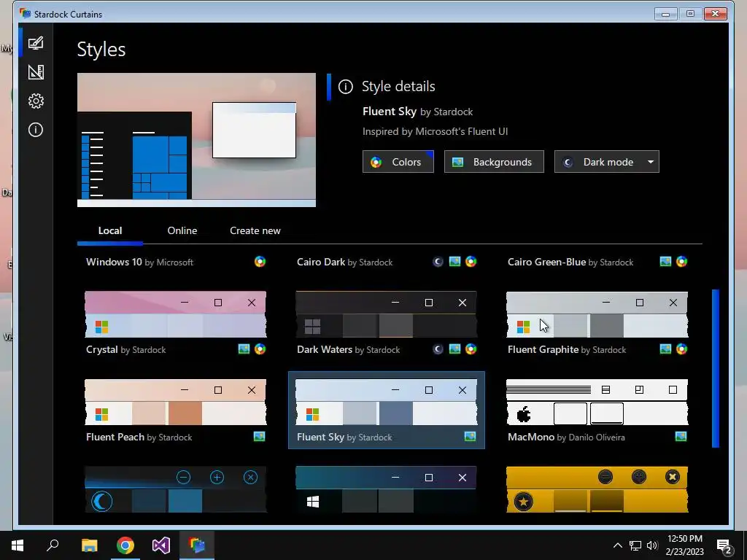
Task: Click the Fluent Graphite background image icon
Action: (x=665, y=349)
